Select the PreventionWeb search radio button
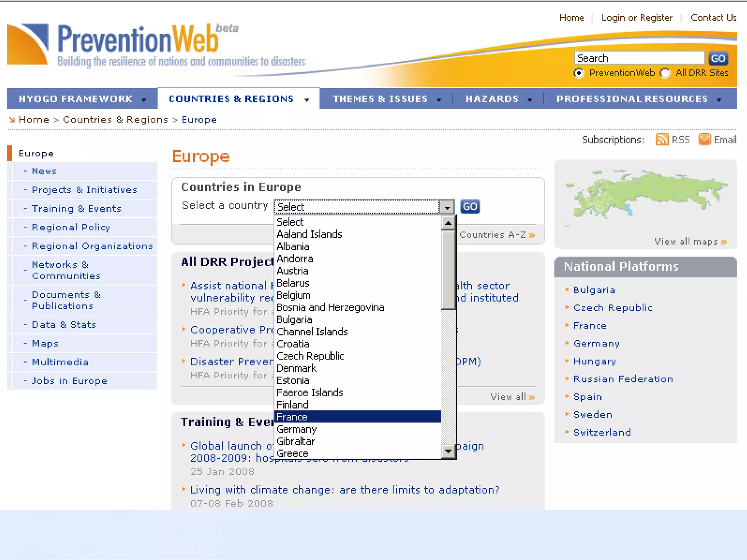 tap(579, 73)
